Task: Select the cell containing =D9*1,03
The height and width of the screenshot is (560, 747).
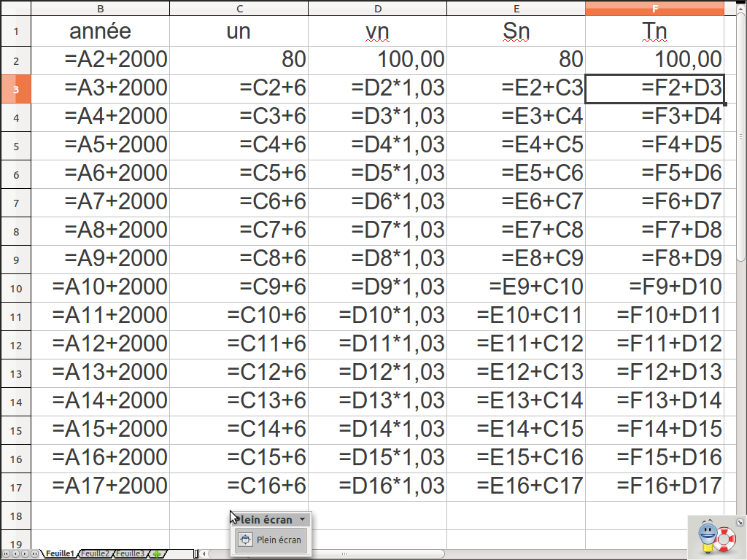Action: pyautogui.click(x=377, y=287)
